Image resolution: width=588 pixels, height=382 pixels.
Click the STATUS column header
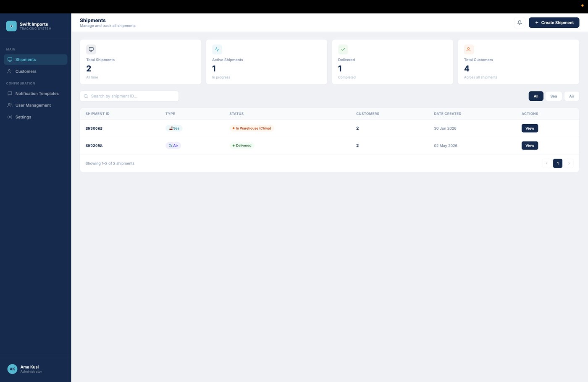click(236, 114)
